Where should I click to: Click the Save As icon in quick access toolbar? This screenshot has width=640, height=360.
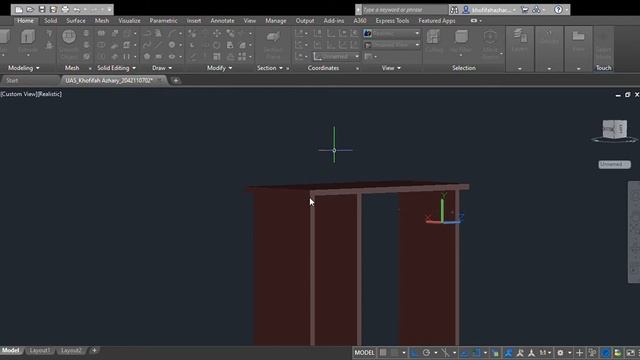coord(53,9)
